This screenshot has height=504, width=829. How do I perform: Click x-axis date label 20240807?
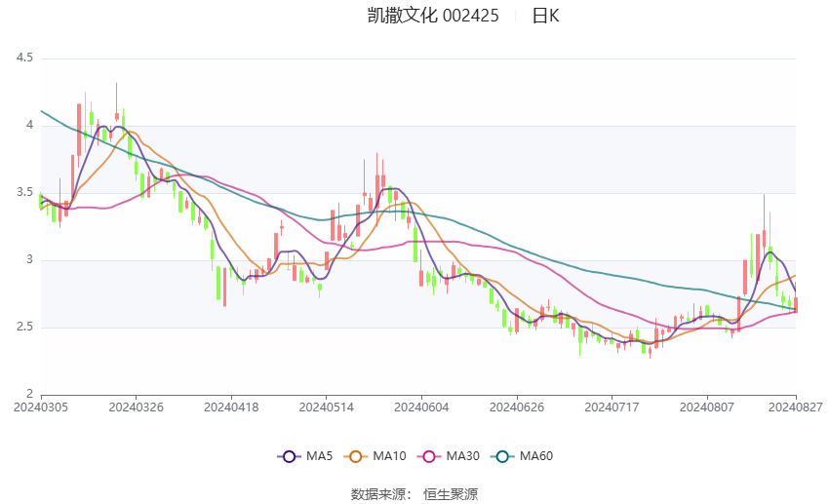click(707, 407)
